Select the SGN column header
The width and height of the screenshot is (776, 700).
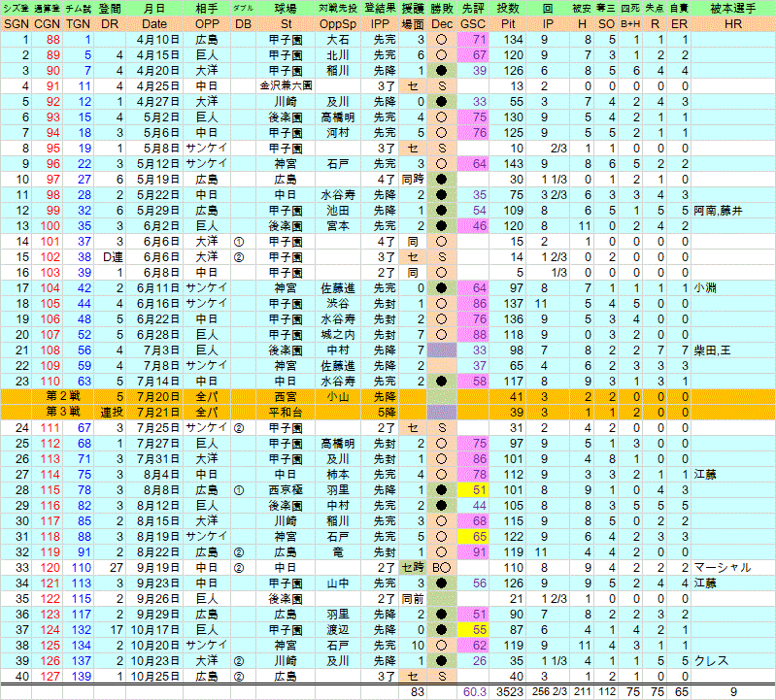pyautogui.click(x=17, y=24)
